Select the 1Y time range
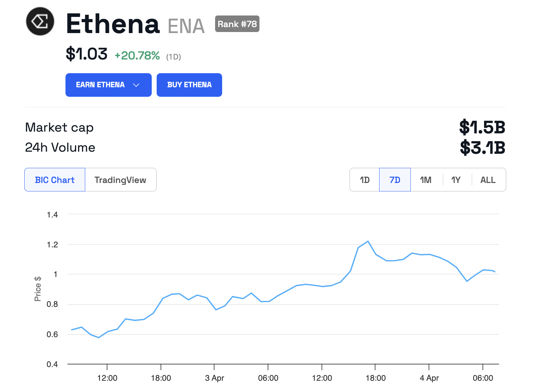The height and width of the screenshot is (392, 552). (456, 180)
